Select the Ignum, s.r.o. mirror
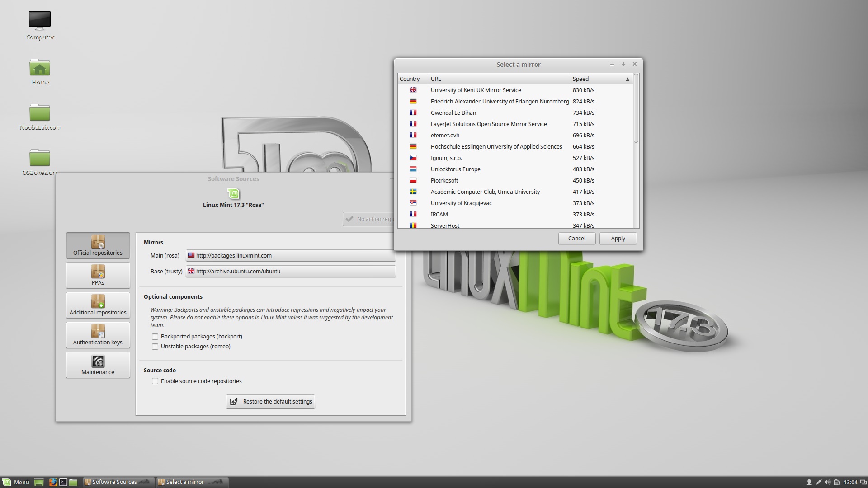Image resolution: width=868 pixels, height=488 pixels. coord(515,158)
